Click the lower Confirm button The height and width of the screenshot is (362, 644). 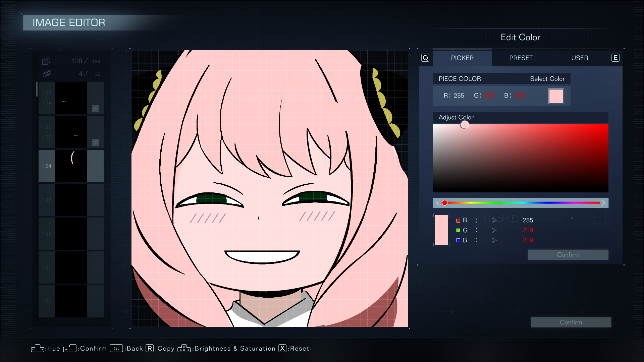(571, 322)
